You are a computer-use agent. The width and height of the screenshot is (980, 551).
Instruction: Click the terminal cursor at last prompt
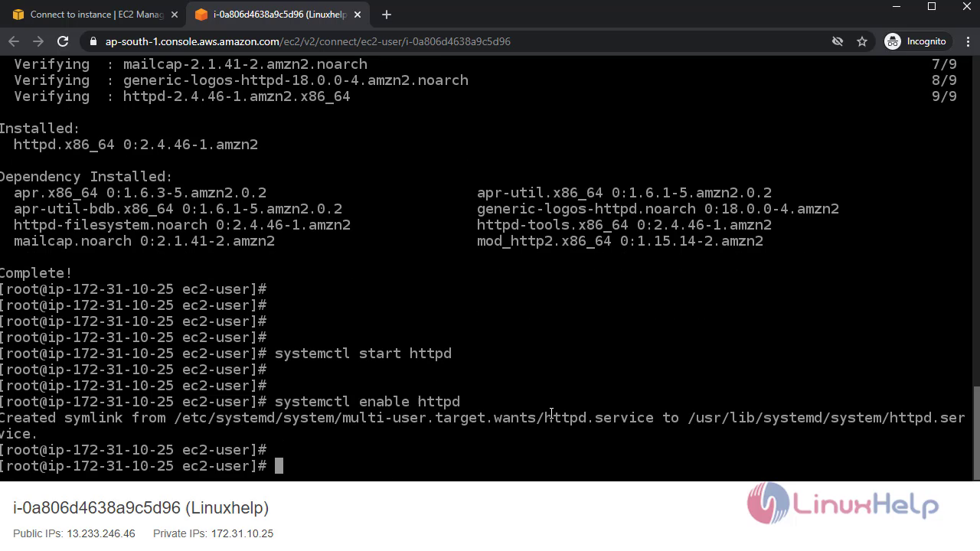tap(279, 466)
